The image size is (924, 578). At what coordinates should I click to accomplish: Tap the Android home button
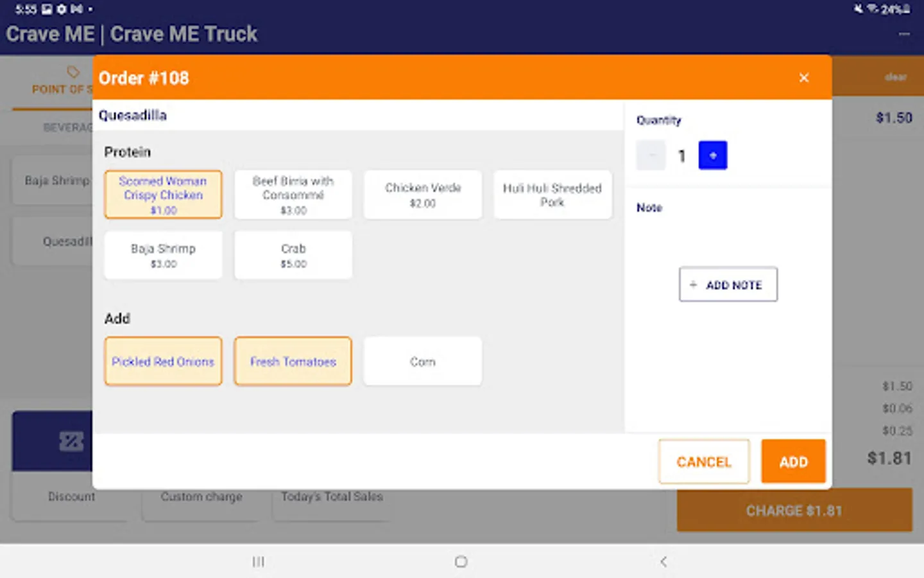point(461,562)
